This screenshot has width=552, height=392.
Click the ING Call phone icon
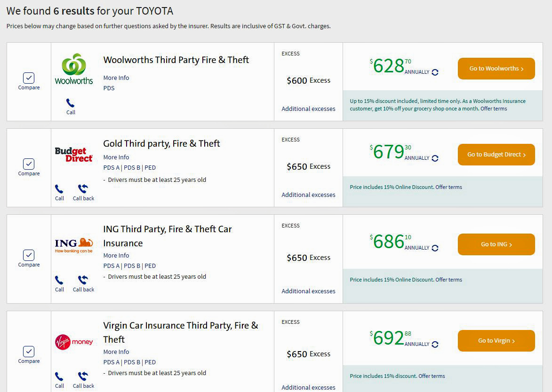point(59,280)
